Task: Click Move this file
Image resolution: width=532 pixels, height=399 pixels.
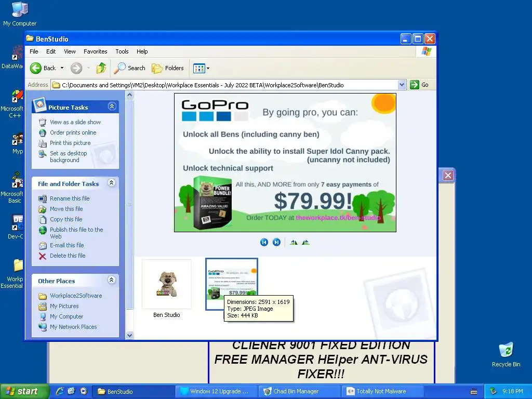Action: click(66, 209)
